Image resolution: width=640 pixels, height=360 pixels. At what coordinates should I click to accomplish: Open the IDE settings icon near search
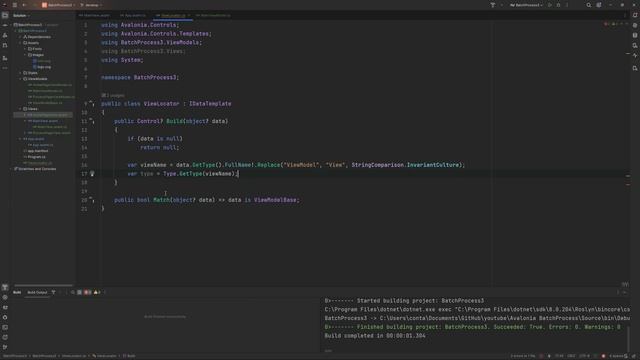pyautogui.click(x=599, y=5)
